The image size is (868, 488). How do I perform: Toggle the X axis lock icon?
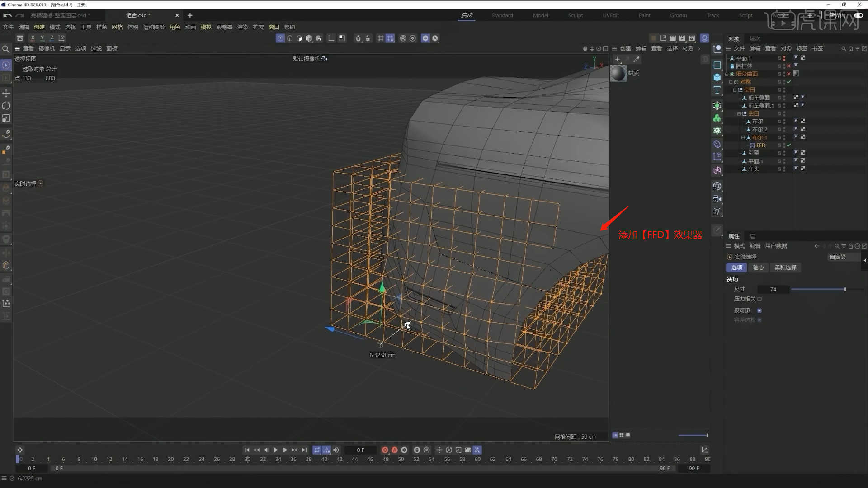pos(33,38)
